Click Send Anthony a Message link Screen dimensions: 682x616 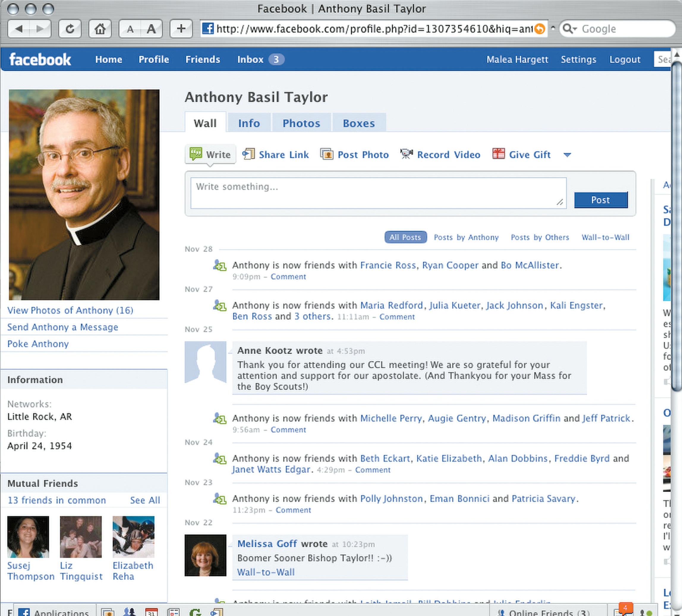(63, 327)
